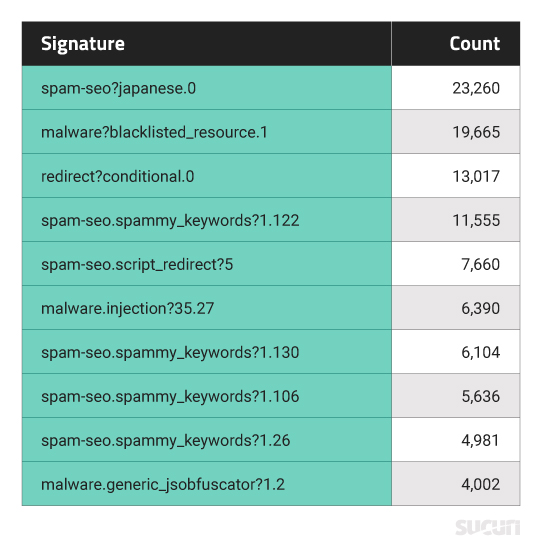This screenshot has width=540, height=548.
Task: Select the 19,665 count cell
Action: point(456,132)
